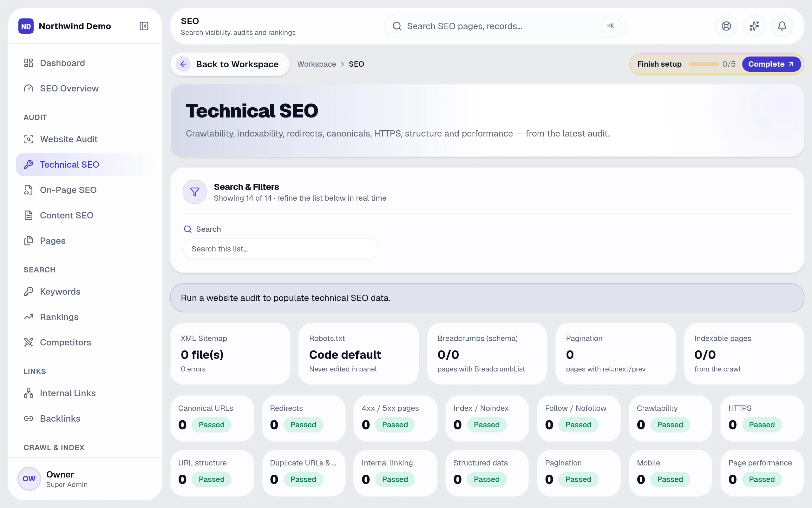
Task: Click the Northwind Demo ND logo
Action: pos(26,26)
